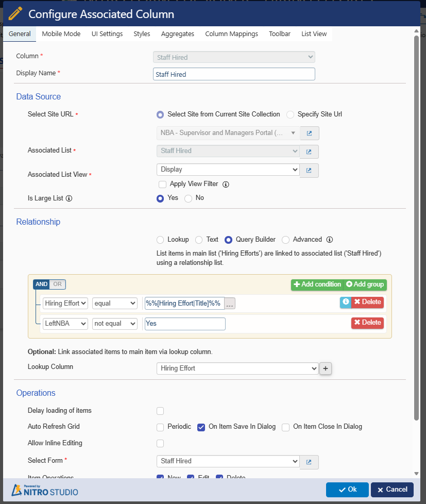Click into the Display Name input field

pyautogui.click(x=234, y=74)
